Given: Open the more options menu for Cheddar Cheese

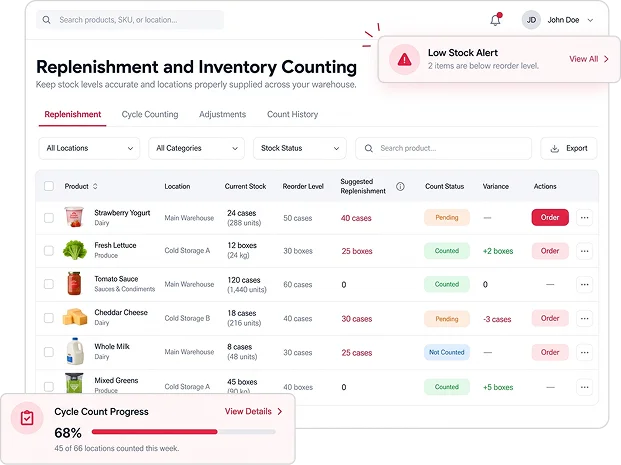Looking at the screenshot, I should pos(584,318).
